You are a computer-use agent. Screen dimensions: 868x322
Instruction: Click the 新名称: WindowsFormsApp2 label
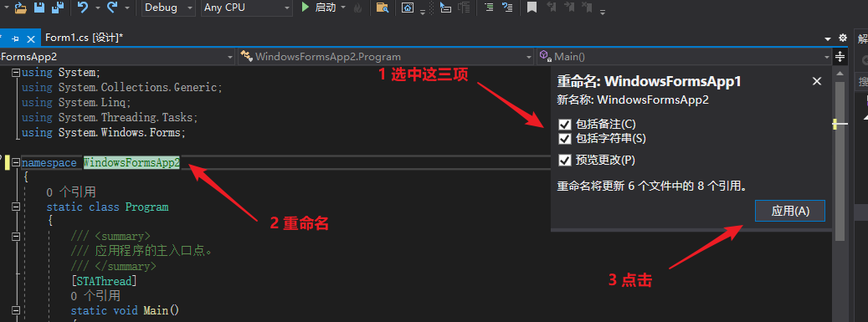pos(633,100)
